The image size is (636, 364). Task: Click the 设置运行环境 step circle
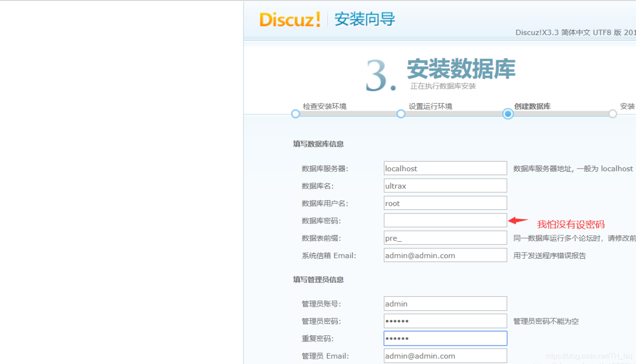tap(401, 114)
